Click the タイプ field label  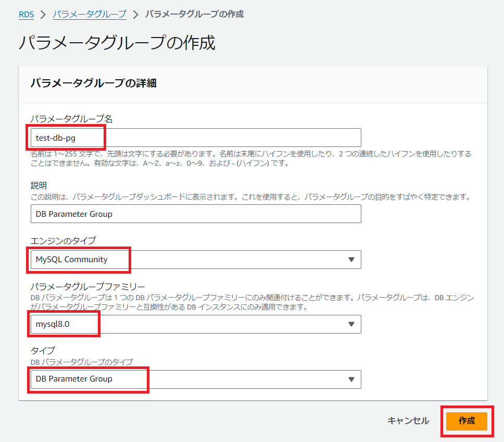[x=42, y=351]
